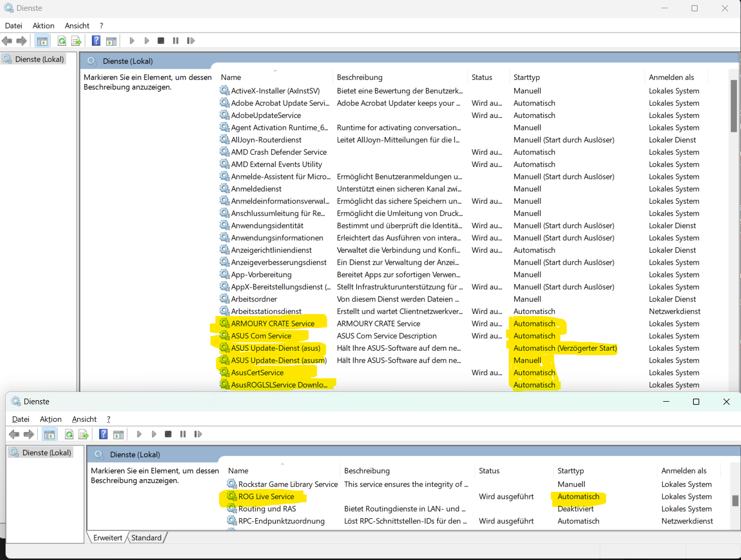Refresh service list in upper Dienste window
Viewport: 741px width, 560px height.
pyautogui.click(x=62, y=41)
